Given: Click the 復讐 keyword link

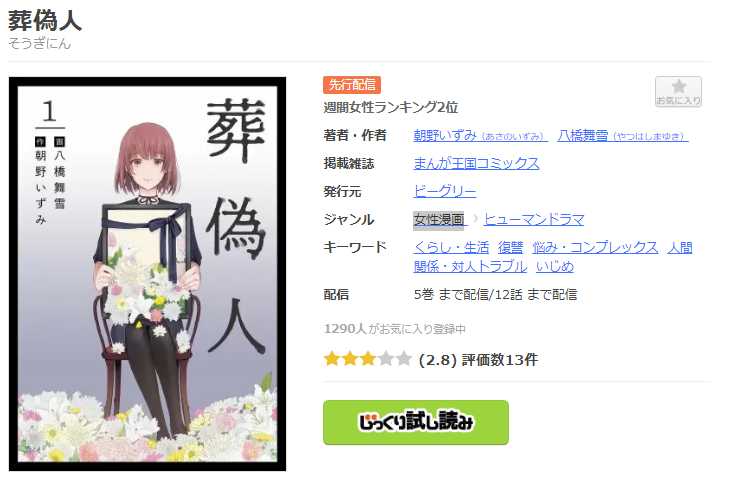Looking at the screenshot, I should pyautogui.click(x=510, y=247).
